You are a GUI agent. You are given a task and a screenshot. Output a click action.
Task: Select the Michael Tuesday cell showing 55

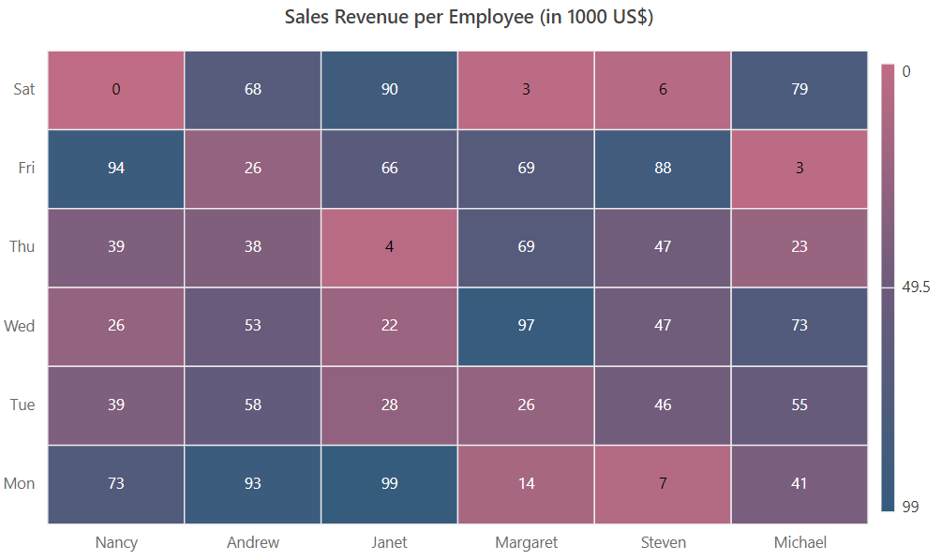(x=799, y=405)
